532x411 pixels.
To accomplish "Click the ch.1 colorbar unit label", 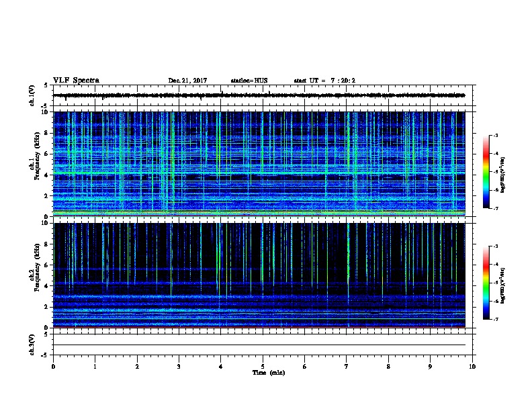I will (503, 175).
